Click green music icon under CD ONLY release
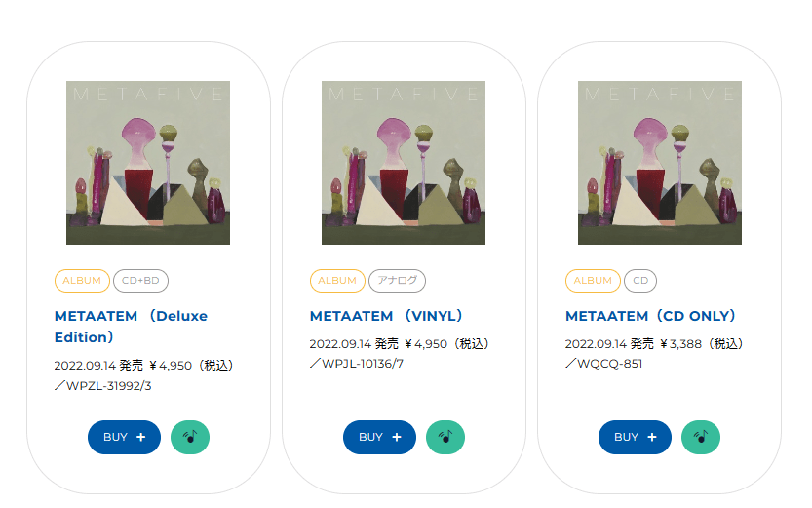 (701, 437)
